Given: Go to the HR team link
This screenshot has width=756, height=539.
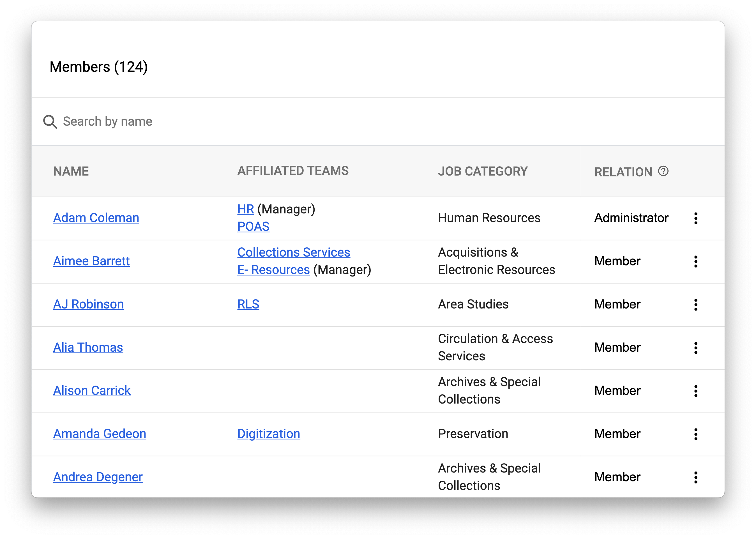Looking at the screenshot, I should 246,209.
